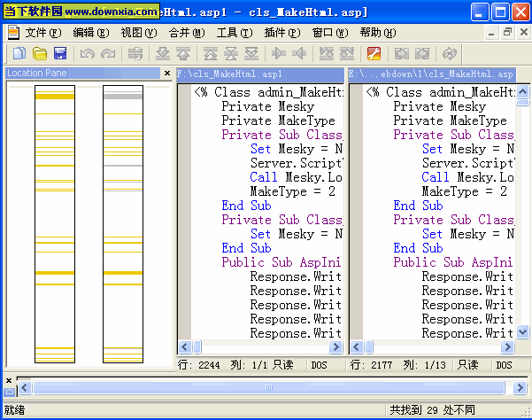This screenshot has width=532, height=420.
Task: Click the New document toolbar icon
Action: coord(19,54)
